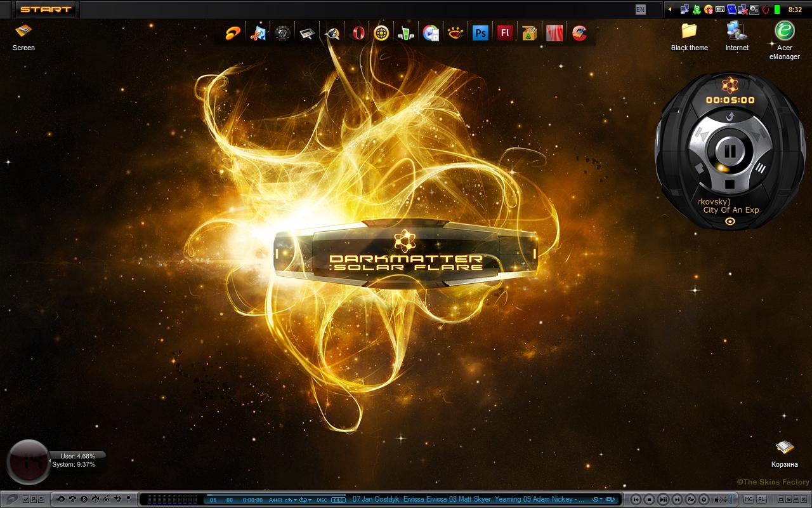Open the shuffle mode dropdown
Viewport: 812px width, 508px height.
[305, 500]
